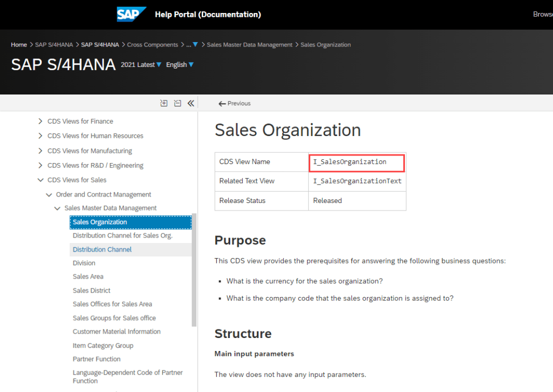Viewport: 553px width, 392px height.
Task: Click the SAP logo
Action: (x=131, y=15)
